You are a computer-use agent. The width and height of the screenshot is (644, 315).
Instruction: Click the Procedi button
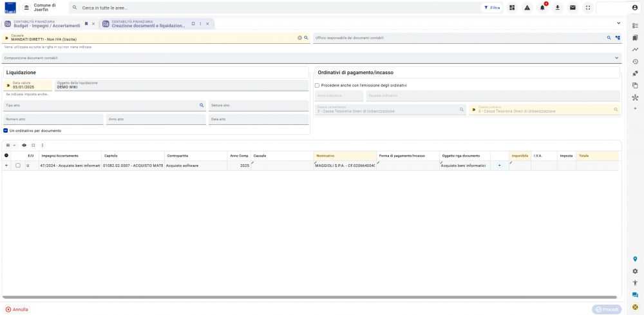(x=607, y=310)
